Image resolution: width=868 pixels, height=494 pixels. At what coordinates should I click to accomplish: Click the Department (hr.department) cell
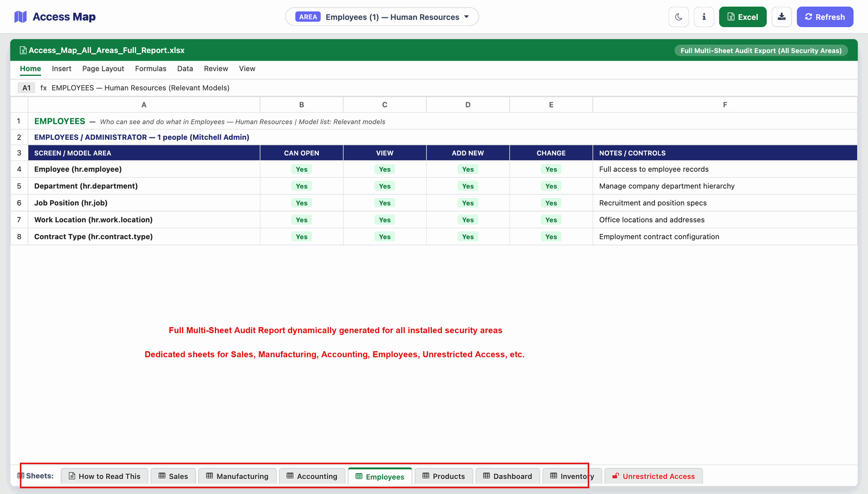[144, 186]
